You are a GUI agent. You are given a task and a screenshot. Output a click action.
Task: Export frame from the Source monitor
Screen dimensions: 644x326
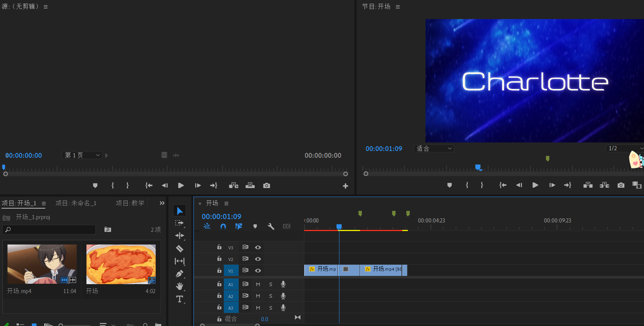(266, 185)
